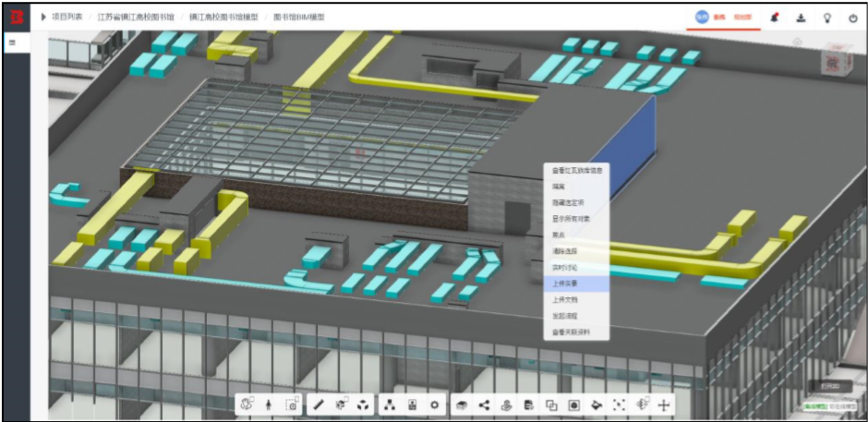Image resolution: width=868 pixels, height=422 pixels.
Task: Click the power logout icon
Action: point(853,18)
